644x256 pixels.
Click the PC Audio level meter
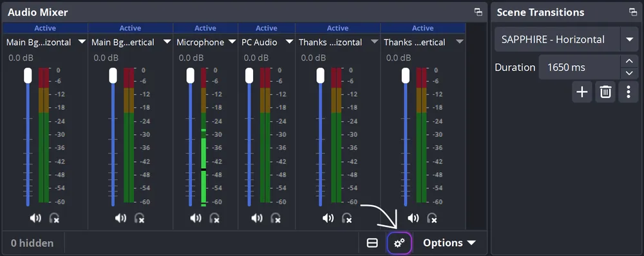tap(265, 135)
